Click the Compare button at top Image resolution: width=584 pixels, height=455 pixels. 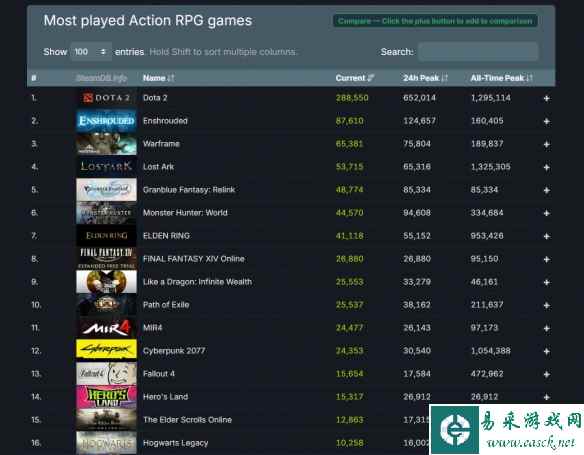point(435,21)
